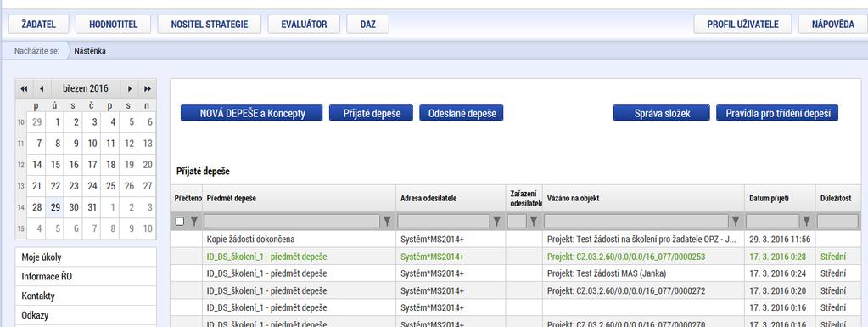
Task: Show Přijaté depeše
Action: point(372,113)
